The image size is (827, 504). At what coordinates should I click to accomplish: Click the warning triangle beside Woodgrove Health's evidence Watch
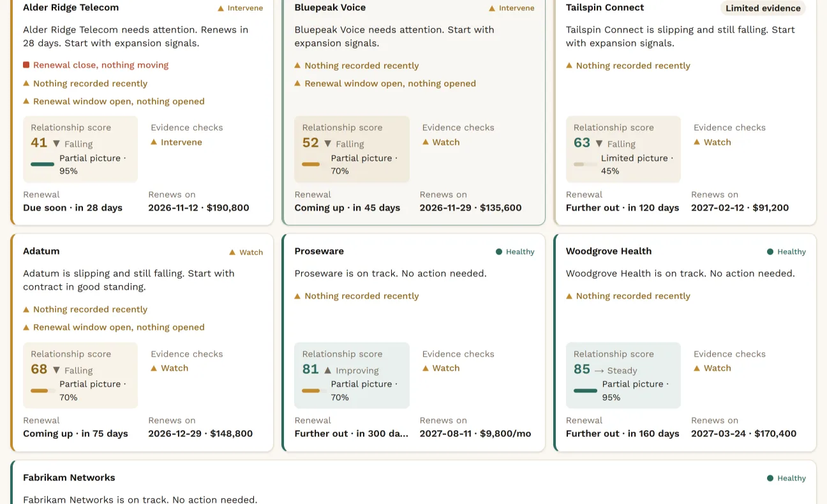coord(697,368)
